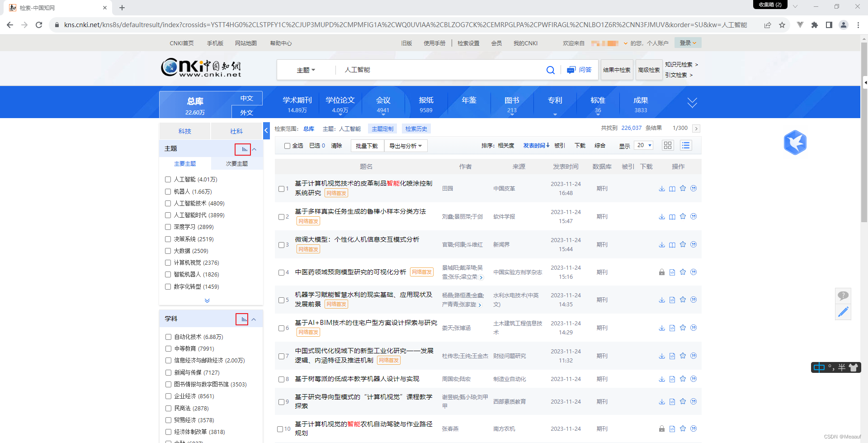Cite result 8 via quote icon
Screen dimensions: 868x443
(693, 379)
